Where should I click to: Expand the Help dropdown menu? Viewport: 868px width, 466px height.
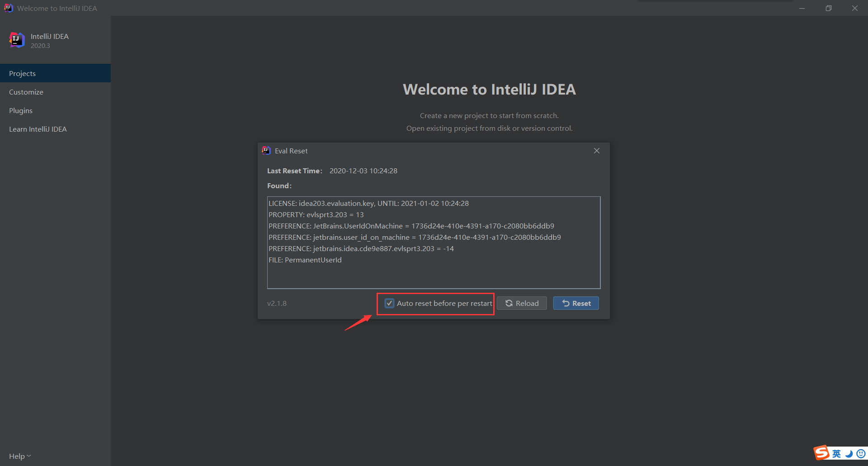click(20, 456)
